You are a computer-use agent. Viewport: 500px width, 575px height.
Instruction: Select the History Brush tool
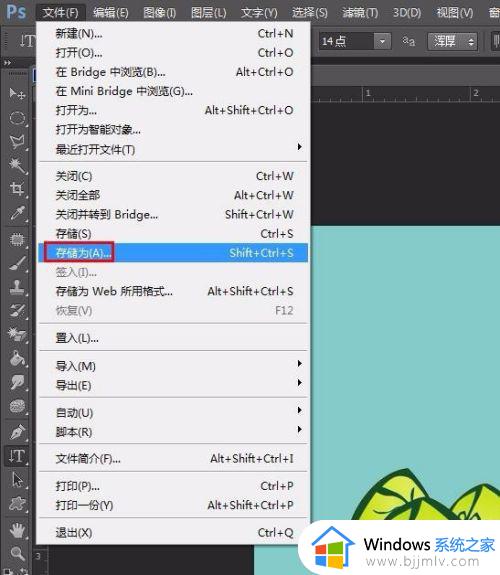17,311
